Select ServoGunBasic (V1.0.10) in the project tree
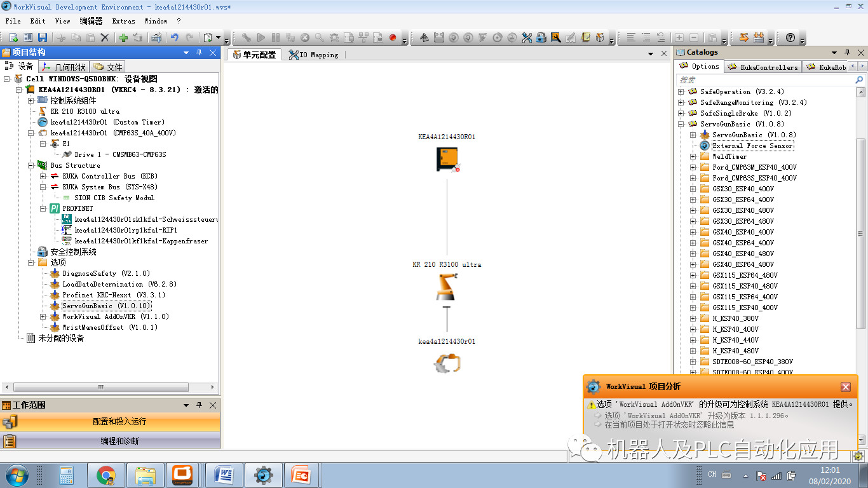The height and width of the screenshot is (488, 868). 106,306
